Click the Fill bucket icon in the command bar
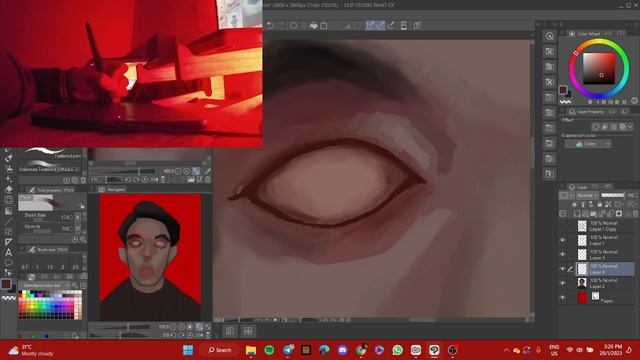The width and height of the screenshot is (640, 360). tap(313, 25)
